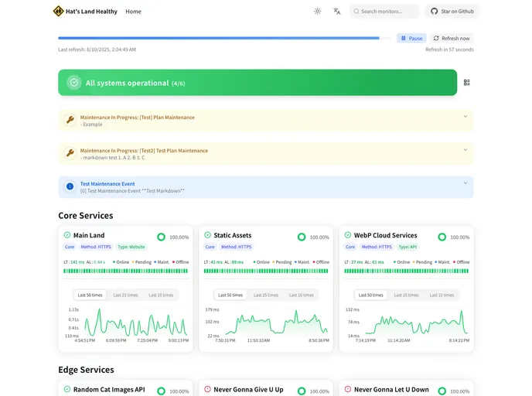Click wrench icon of [Test] Plan Maintenance
This screenshot has height=396, width=532.
pos(70,120)
